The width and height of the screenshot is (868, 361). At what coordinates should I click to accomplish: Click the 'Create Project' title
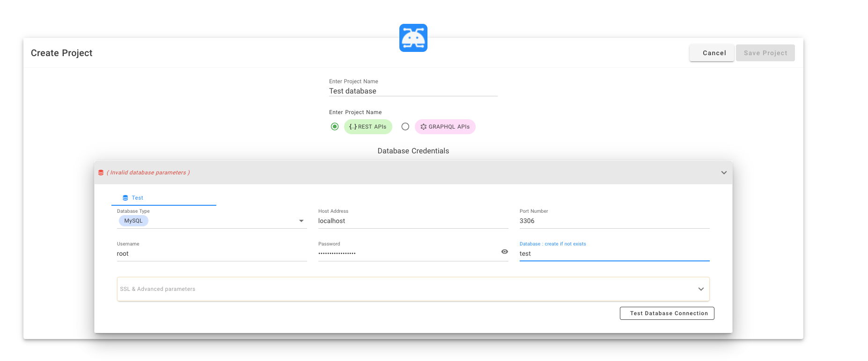[62, 53]
